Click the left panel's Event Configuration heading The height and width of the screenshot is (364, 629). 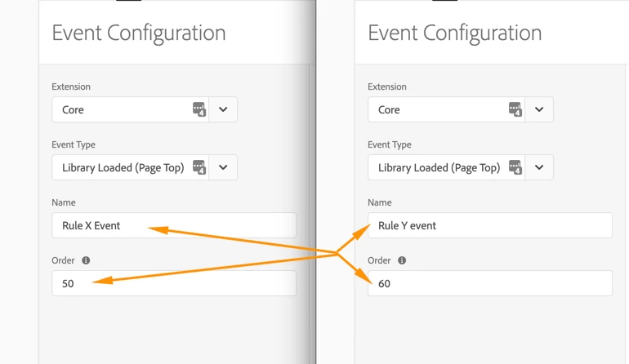[139, 33]
